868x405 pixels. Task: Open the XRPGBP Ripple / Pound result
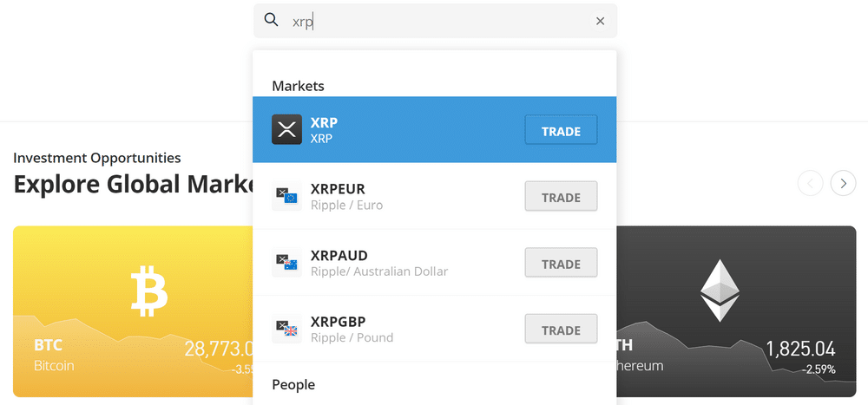tap(435, 329)
